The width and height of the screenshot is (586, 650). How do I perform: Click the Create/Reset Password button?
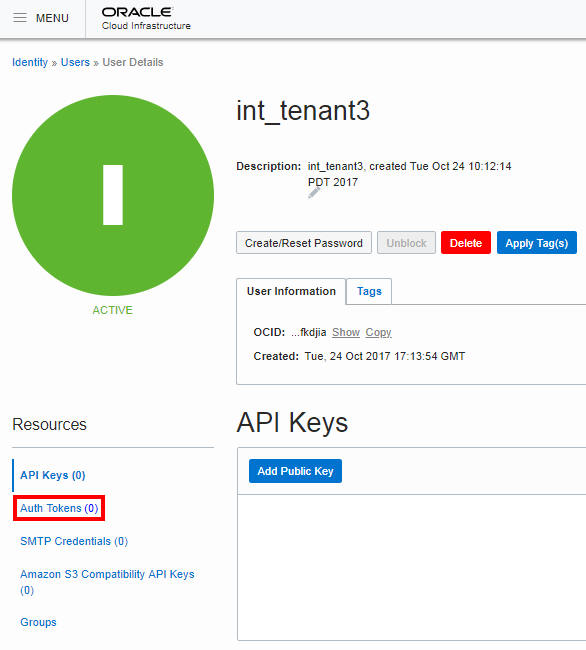[304, 243]
